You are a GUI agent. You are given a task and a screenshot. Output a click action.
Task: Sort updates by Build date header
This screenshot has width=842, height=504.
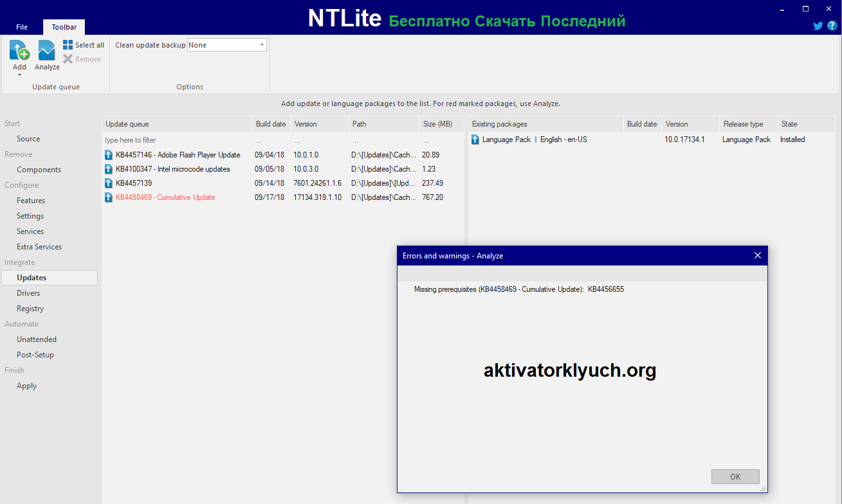[x=271, y=124]
